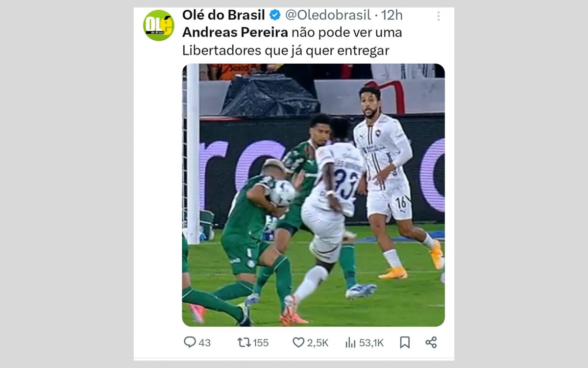Open the three-dot post options menu

[439, 15]
